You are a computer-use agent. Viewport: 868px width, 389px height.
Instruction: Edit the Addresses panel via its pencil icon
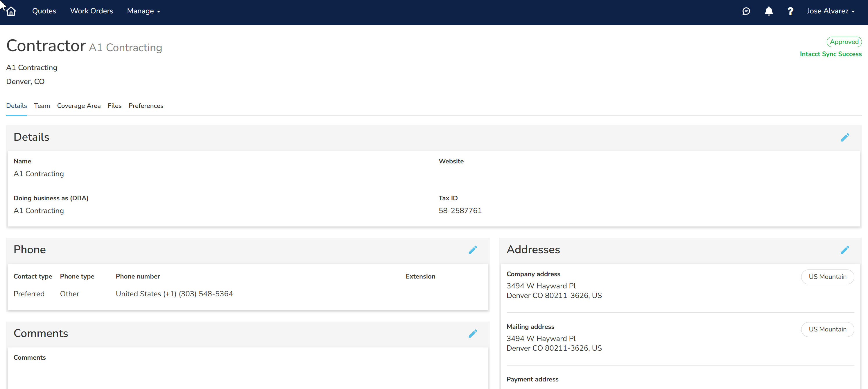845,250
